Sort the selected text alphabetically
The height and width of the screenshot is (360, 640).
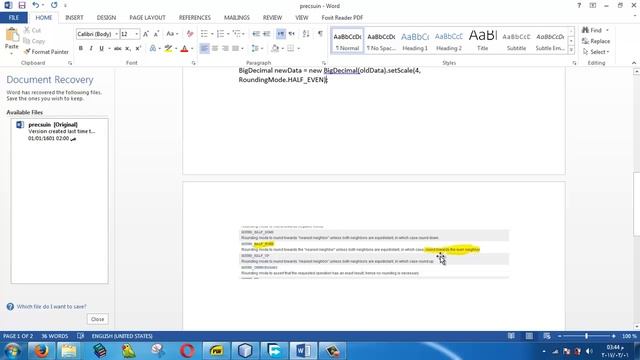click(306, 34)
